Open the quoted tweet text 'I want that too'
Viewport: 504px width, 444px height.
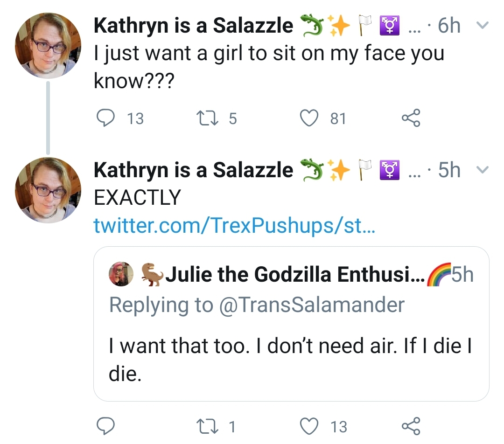(290, 360)
